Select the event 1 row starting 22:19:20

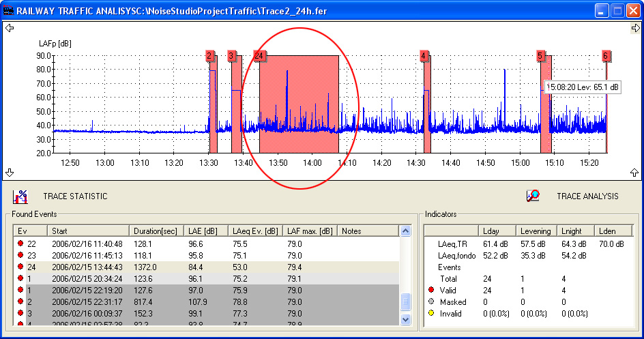click(206, 290)
